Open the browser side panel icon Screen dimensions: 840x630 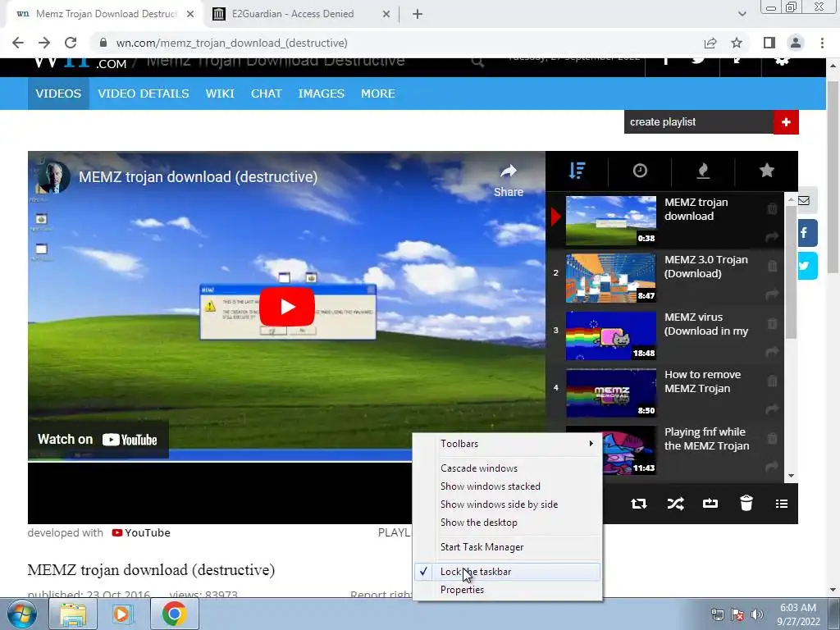click(x=769, y=43)
